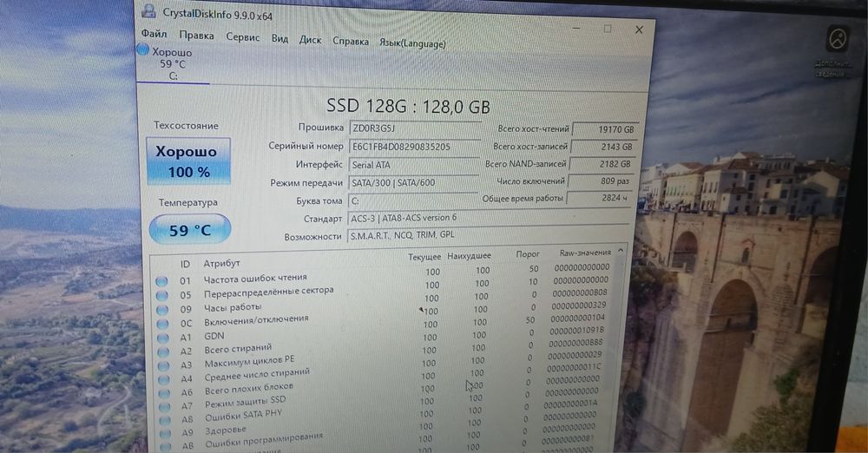This screenshot has width=868, height=453.
Task: Select the Частота ошибок чтения row
Action: click(x=384, y=275)
